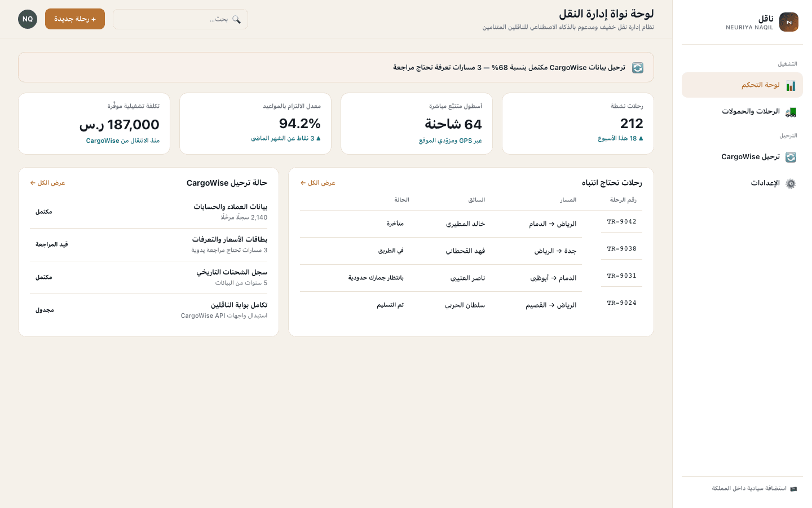
Task: Click the رحلة جديدة button
Action: [75, 19]
